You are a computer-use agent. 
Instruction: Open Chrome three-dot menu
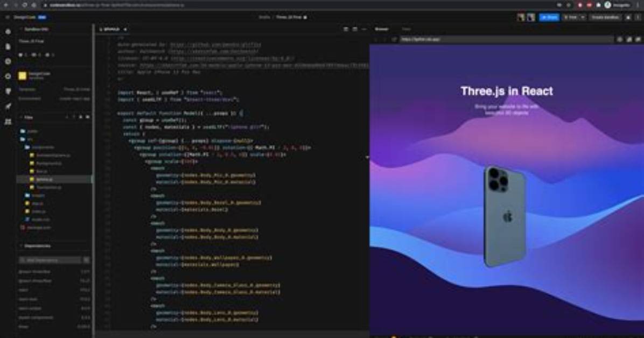click(x=638, y=5)
